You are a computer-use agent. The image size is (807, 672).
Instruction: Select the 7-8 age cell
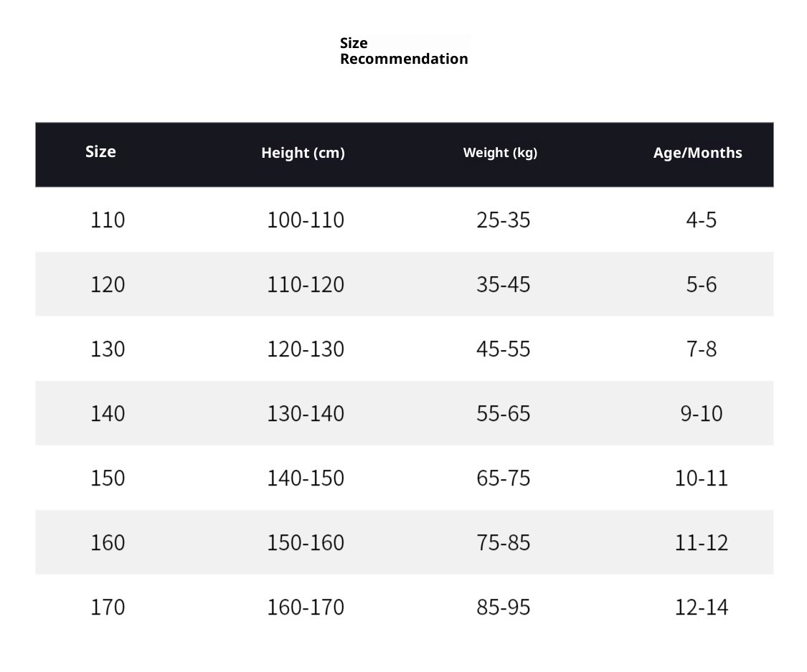(x=701, y=349)
